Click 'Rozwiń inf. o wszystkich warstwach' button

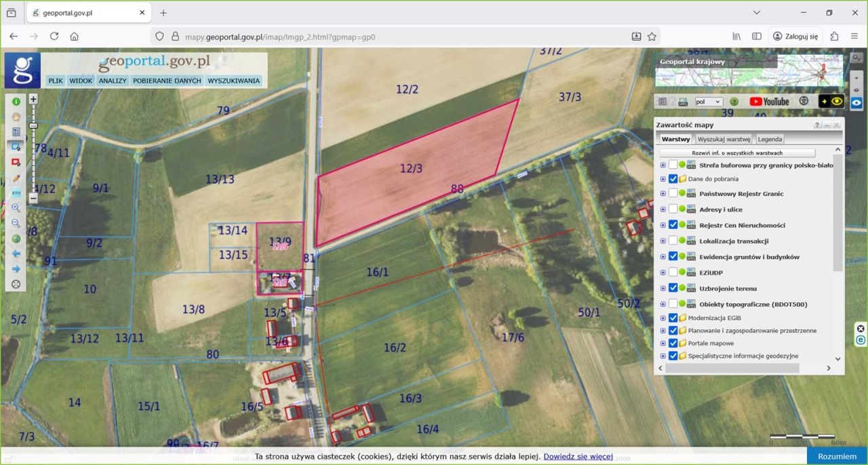tap(737, 153)
